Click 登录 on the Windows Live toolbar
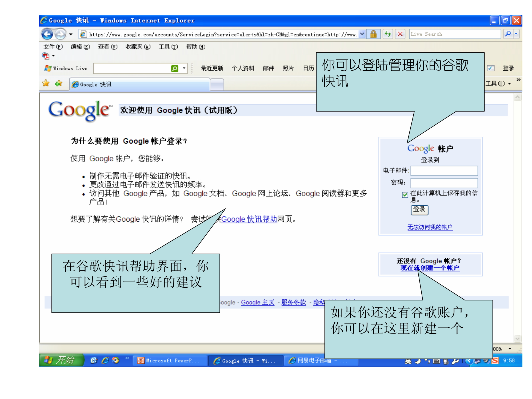This screenshot has width=532, height=399. [508, 68]
